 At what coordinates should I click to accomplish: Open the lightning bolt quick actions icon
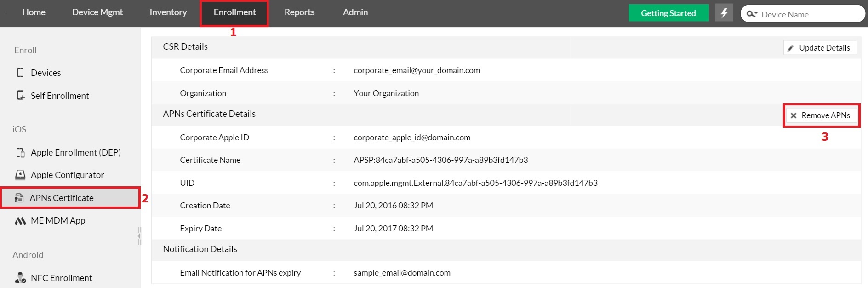(x=724, y=13)
